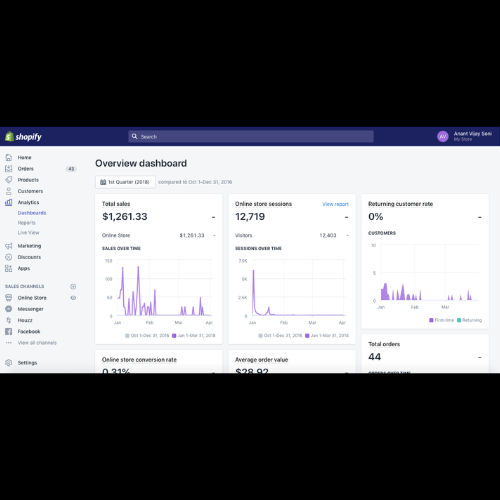Click the Apps grid icon
The height and width of the screenshot is (500, 500).
tap(9, 268)
